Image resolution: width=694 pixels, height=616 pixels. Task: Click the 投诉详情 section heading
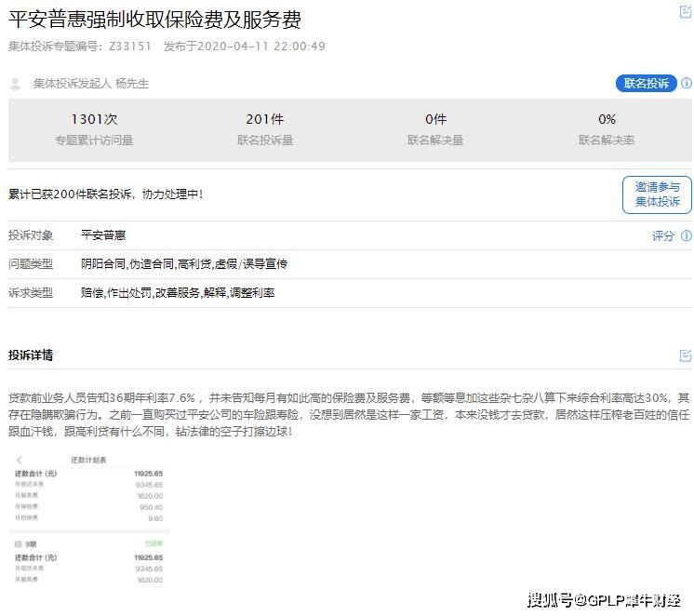pyautogui.click(x=31, y=355)
